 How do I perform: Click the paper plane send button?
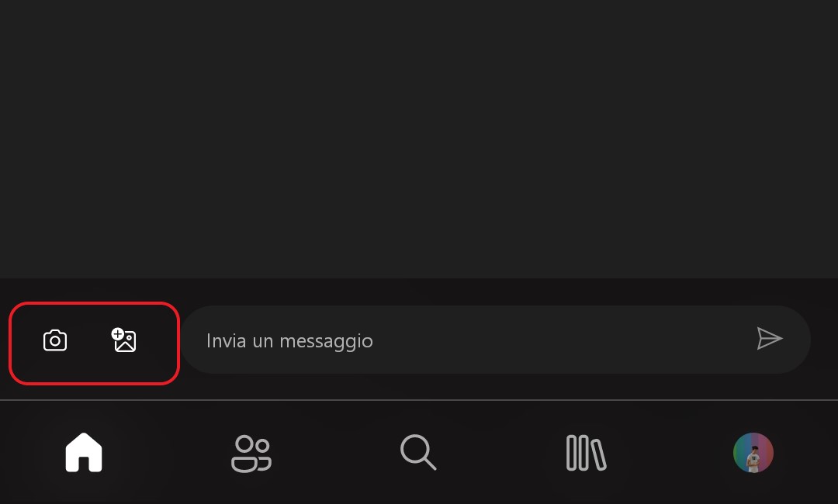pyautogui.click(x=770, y=339)
